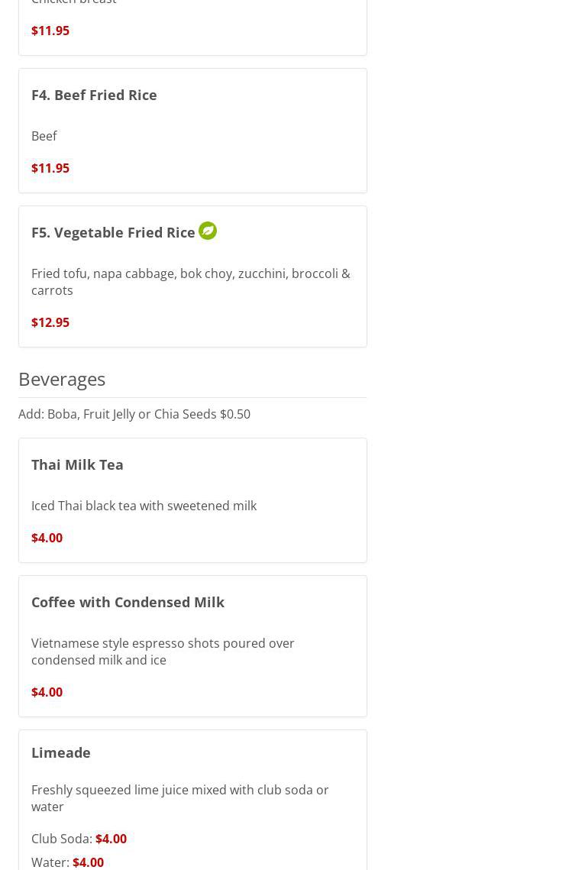Select the Water limeade option
Viewport: 588px width, 870px height.
pyautogui.click(x=67, y=862)
